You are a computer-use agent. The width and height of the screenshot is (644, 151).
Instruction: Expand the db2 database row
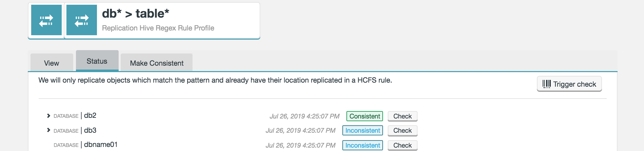pyautogui.click(x=48, y=116)
